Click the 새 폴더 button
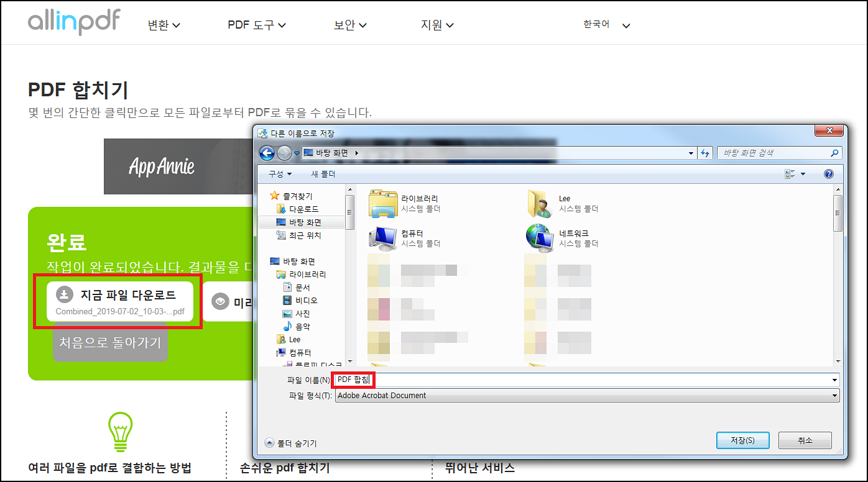This screenshot has height=482, width=868. (x=323, y=174)
